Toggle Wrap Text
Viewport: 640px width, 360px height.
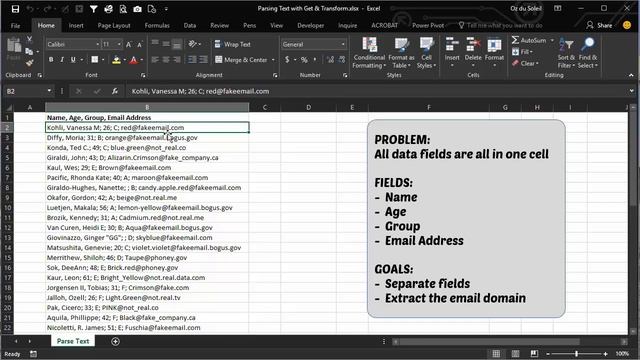[x=233, y=44]
